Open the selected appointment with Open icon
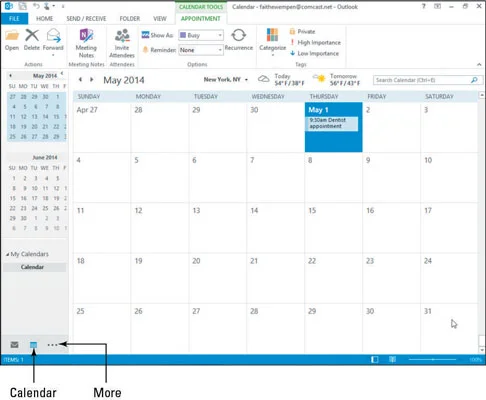The image size is (486, 400). click(12, 40)
